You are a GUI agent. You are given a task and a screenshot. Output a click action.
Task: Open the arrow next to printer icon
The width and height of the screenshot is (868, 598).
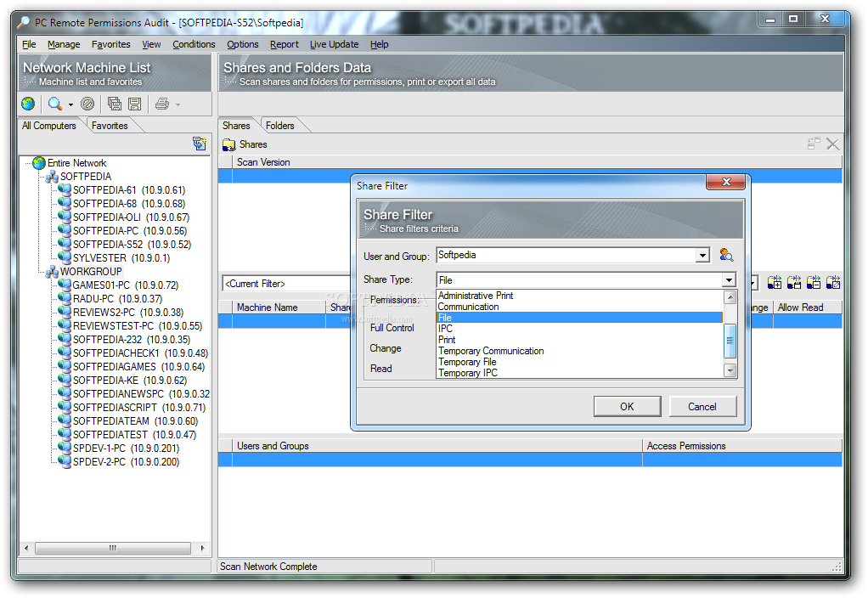[178, 104]
